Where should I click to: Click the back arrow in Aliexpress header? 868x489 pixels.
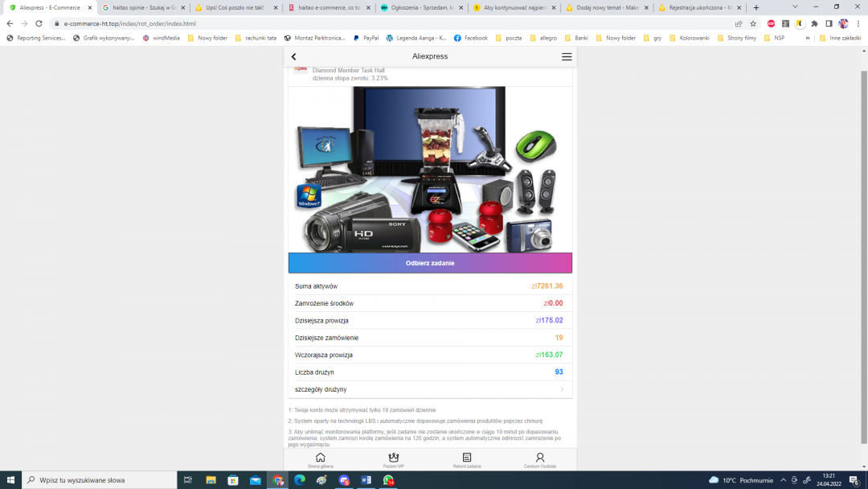click(294, 57)
